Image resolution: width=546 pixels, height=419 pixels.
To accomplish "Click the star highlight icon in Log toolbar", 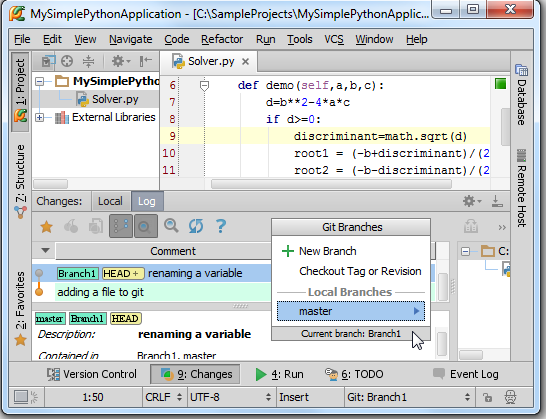I will [46, 227].
